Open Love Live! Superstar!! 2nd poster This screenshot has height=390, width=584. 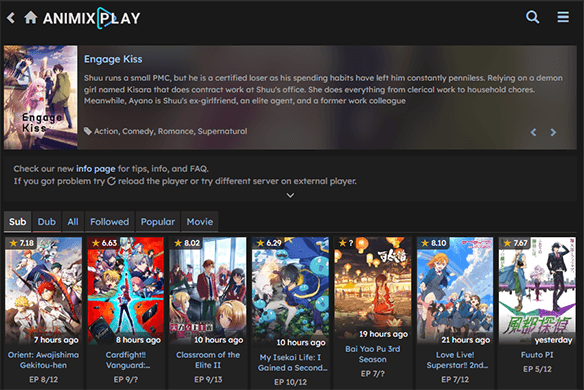click(455, 291)
